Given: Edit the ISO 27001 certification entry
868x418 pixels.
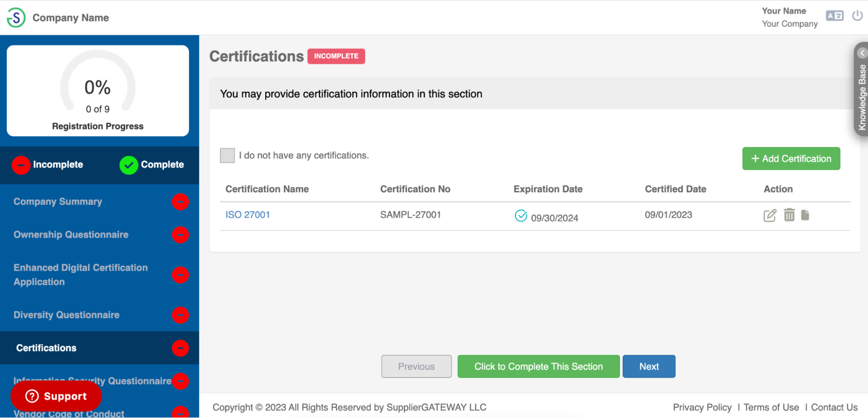Looking at the screenshot, I should (769, 215).
